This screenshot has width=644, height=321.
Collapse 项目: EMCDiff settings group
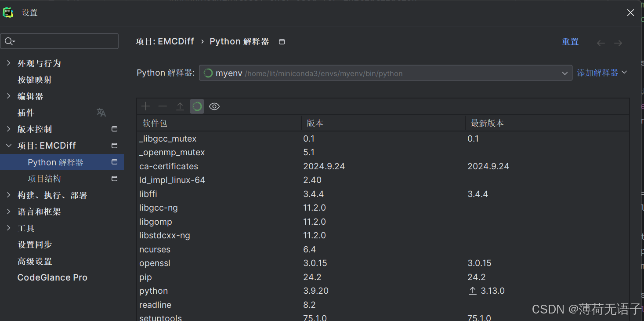(x=8, y=146)
